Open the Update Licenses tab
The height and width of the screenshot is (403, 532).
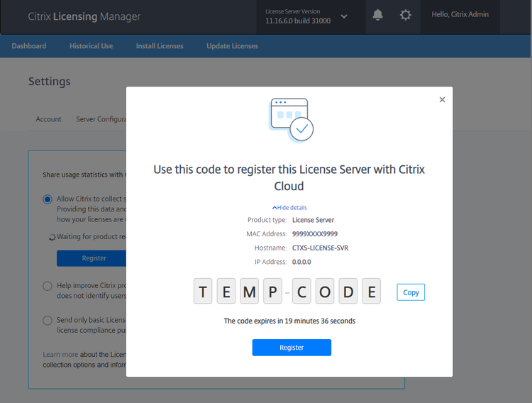tap(232, 46)
